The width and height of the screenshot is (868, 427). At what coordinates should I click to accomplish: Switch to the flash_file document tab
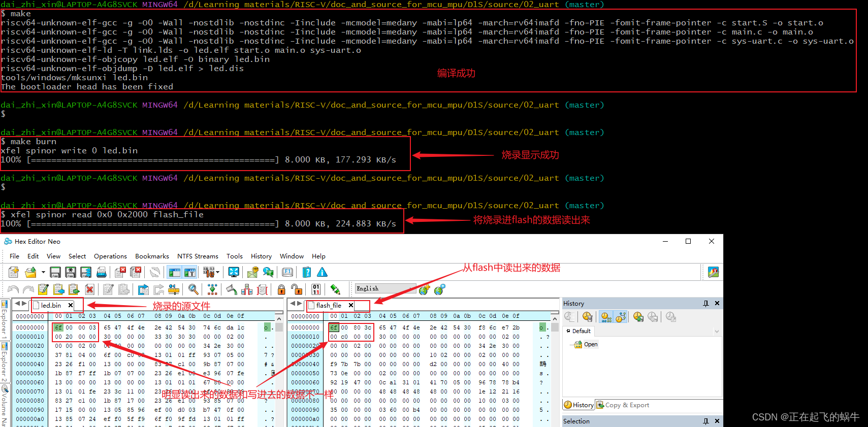(x=329, y=305)
